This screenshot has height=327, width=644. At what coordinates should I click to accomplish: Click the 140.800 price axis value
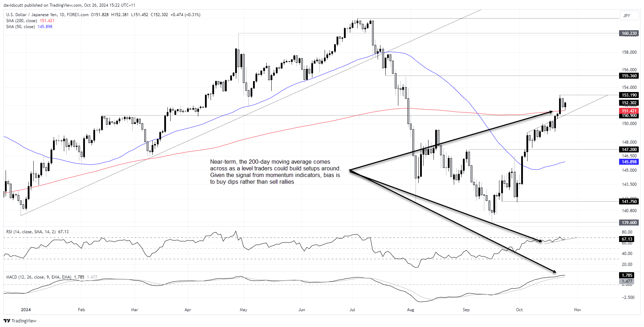(x=629, y=211)
